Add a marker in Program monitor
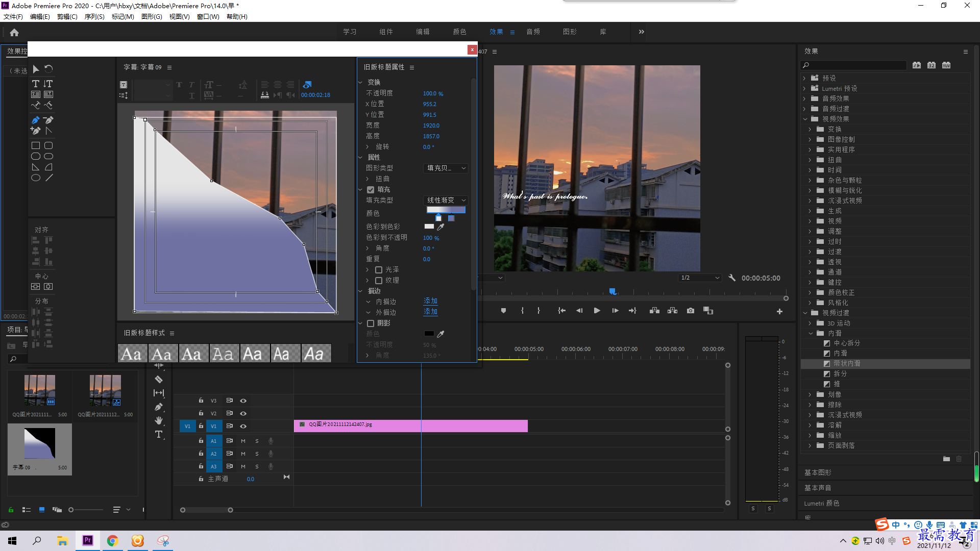 (503, 311)
